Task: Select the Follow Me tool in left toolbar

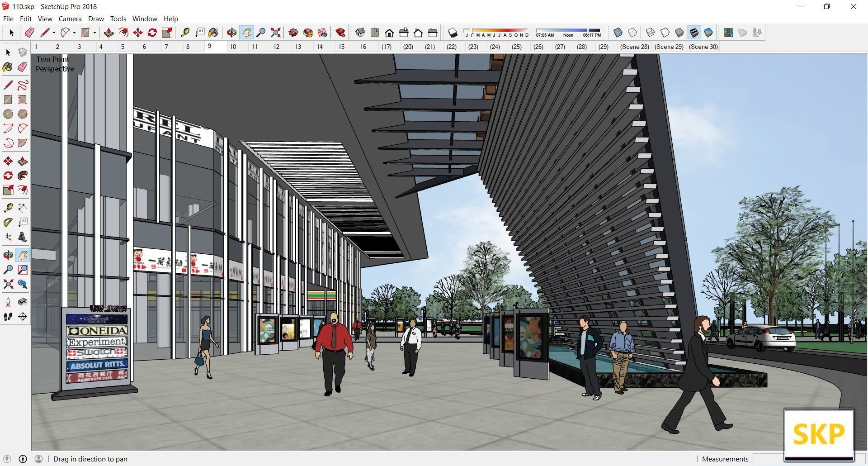Action: [22, 176]
